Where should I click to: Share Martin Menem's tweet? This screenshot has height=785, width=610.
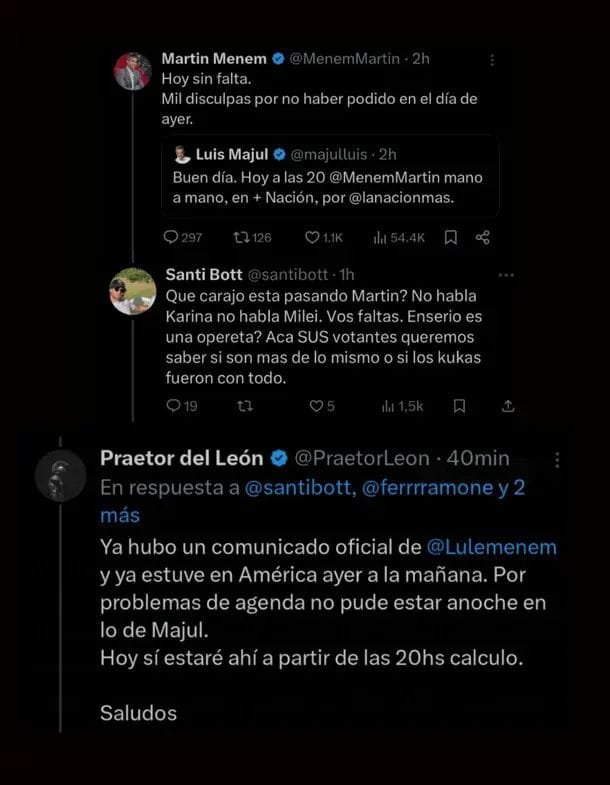point(483,237)
